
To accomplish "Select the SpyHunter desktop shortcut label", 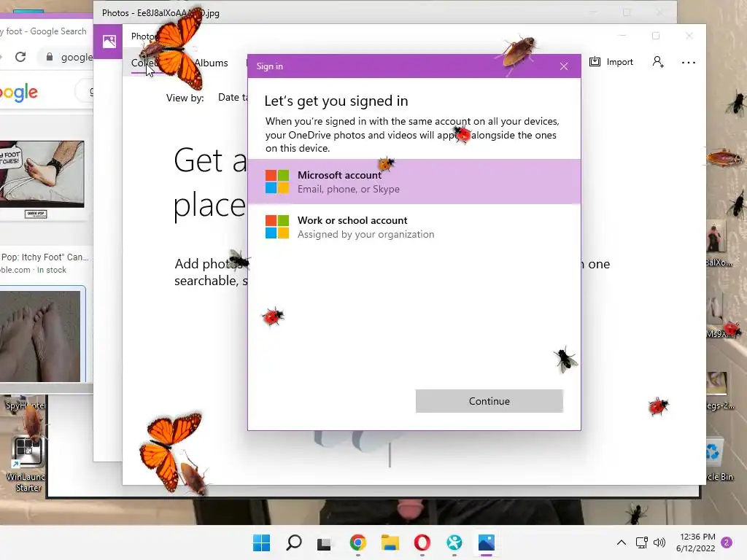I will [x=26, y=405].
